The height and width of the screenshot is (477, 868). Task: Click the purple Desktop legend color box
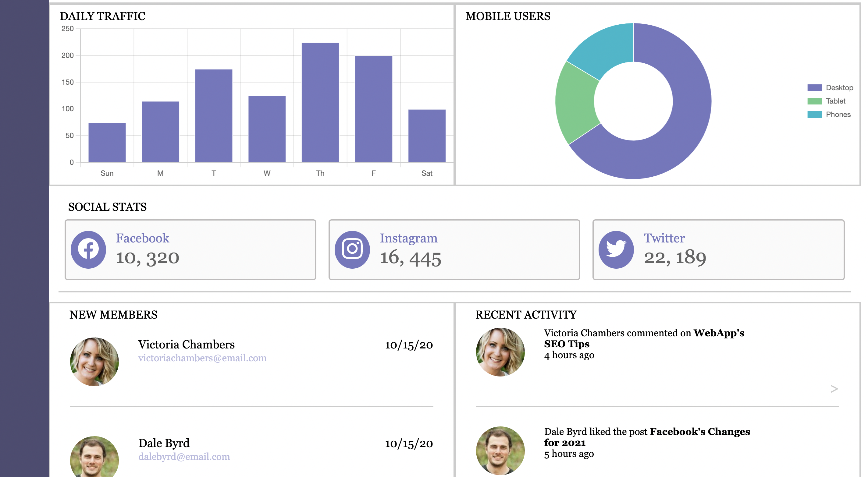[814, 88]
